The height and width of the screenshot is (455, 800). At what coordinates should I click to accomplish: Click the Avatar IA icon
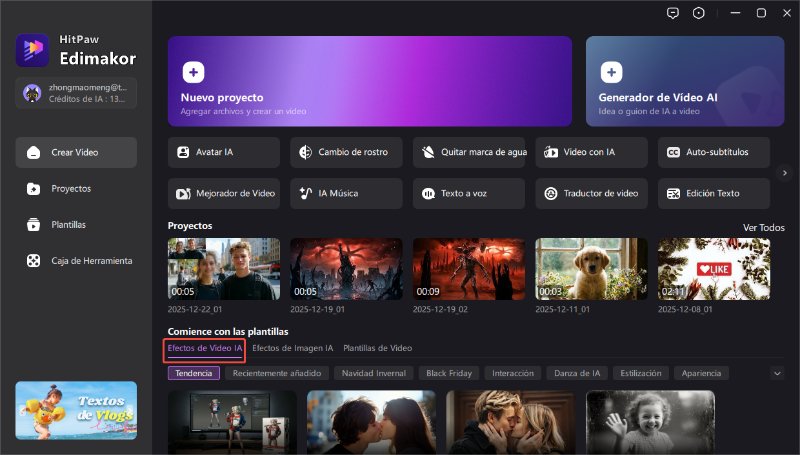coord(183,152)
